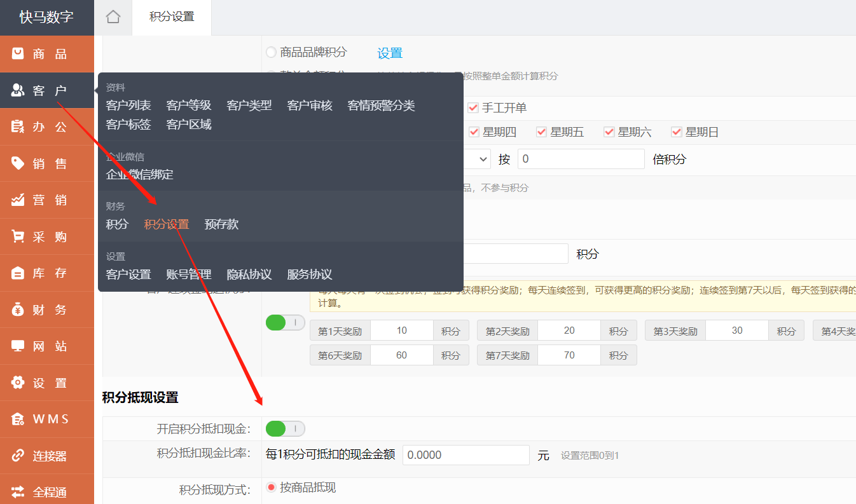The height and width of the screenshot is (504, 856).
Task: Open 积分 under 财务 section
Action: [x=117, y=224]
